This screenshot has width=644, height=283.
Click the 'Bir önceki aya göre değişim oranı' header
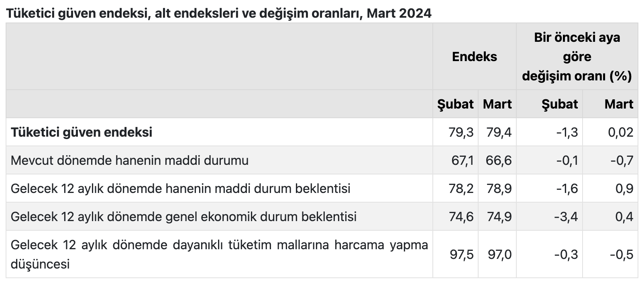pos(577,57)
